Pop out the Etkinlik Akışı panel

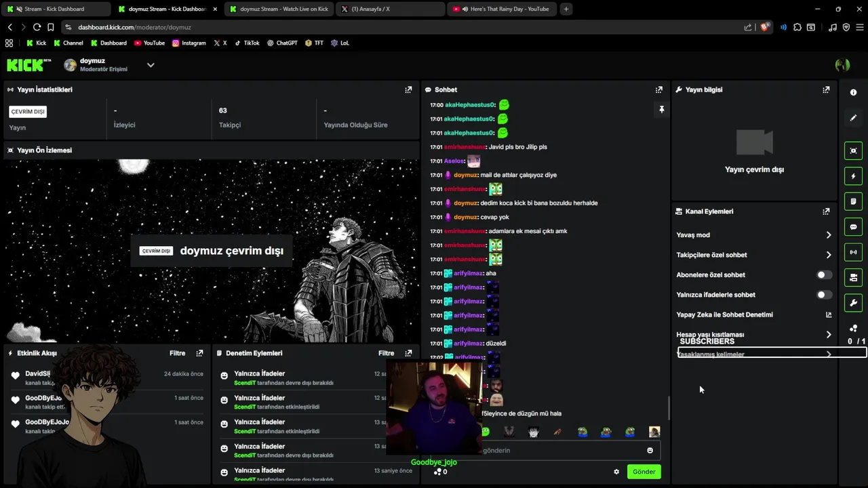[x=199, y=353]
